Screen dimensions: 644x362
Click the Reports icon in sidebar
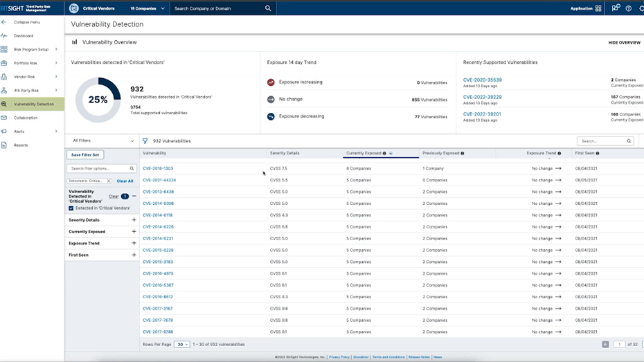4,145
